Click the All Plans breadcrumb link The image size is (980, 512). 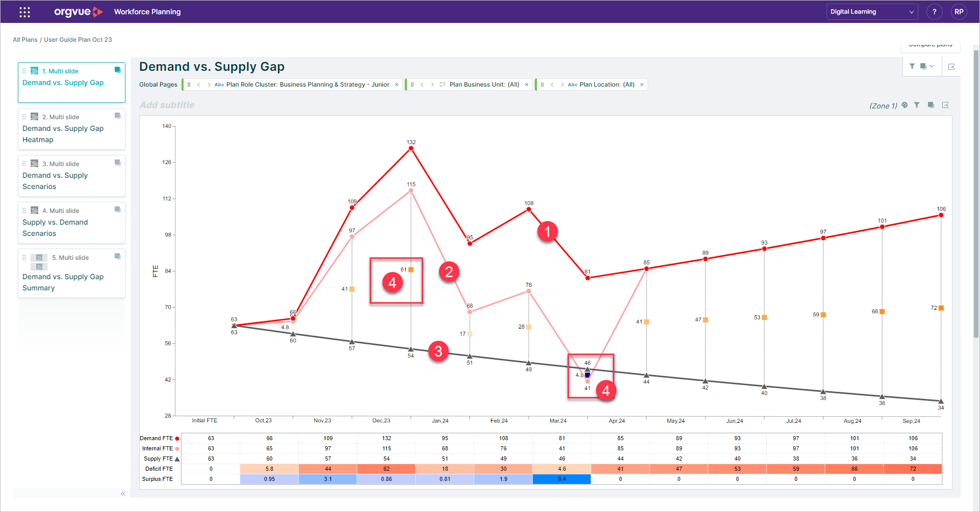click(25, 39)
